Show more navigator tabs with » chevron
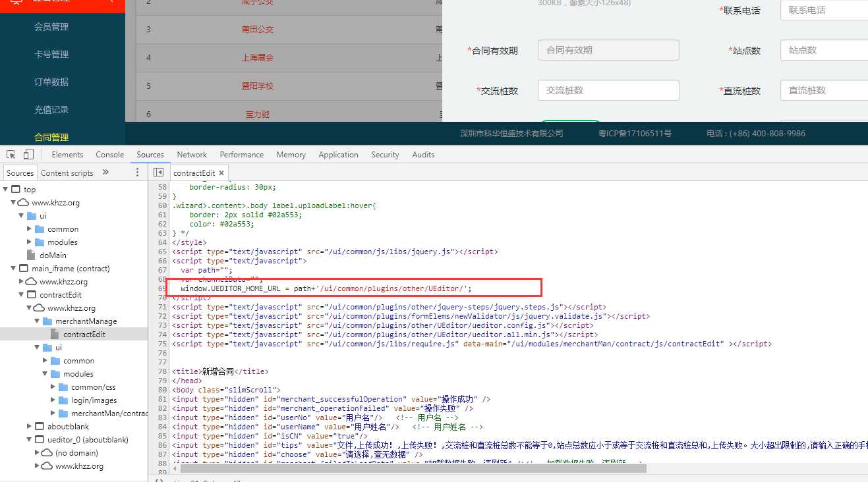The width and height of the screenshot is (868, 482). point(105,173)
